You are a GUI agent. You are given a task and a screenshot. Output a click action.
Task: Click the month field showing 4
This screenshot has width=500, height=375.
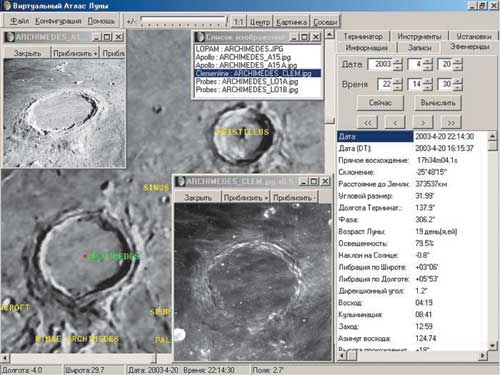tap(416, 64)
